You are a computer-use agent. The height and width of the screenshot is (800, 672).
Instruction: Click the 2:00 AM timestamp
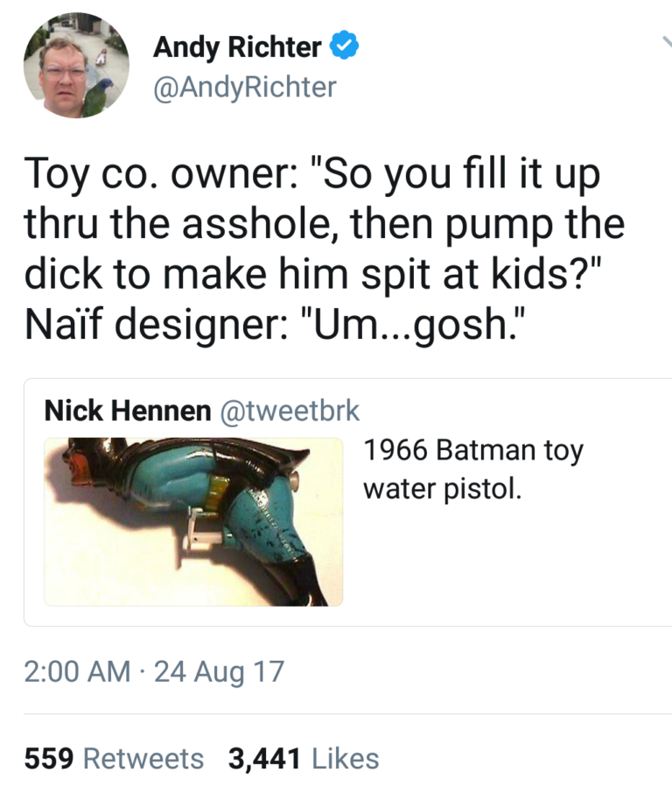pyautogui.click(x=77, y=671)
